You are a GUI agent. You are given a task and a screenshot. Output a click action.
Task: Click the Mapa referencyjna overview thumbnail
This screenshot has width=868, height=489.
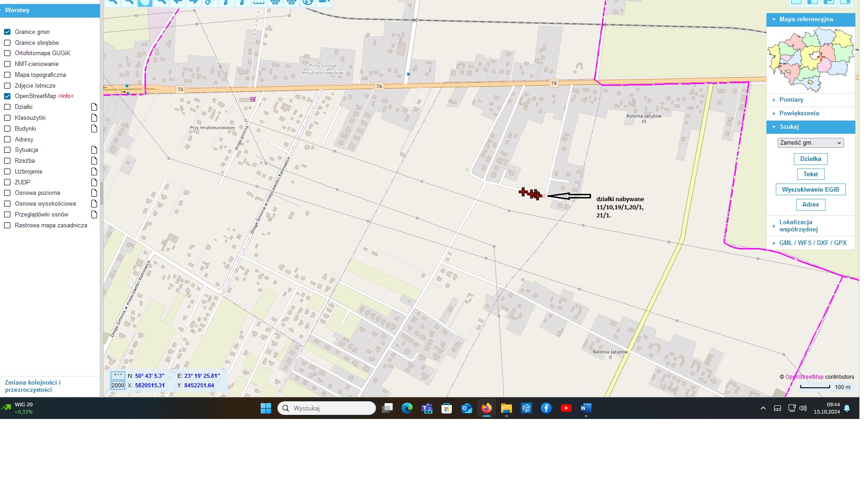(811, 59)
